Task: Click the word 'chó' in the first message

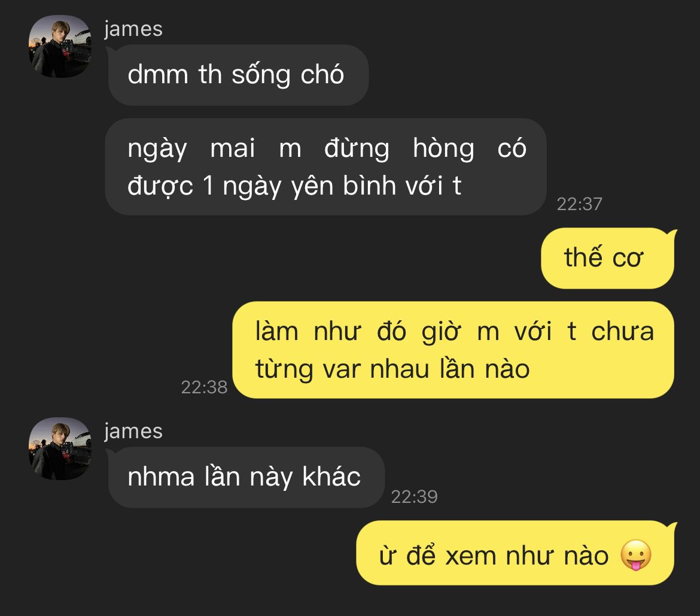Action: click(322, 74)
